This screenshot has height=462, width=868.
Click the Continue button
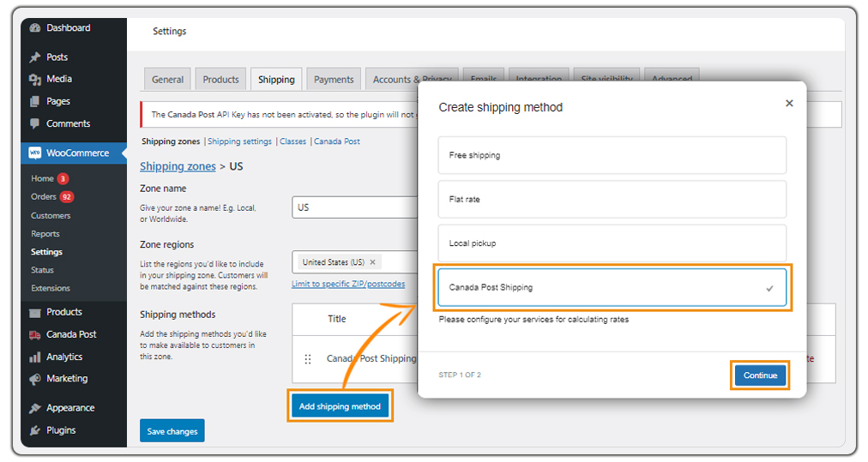760,375
